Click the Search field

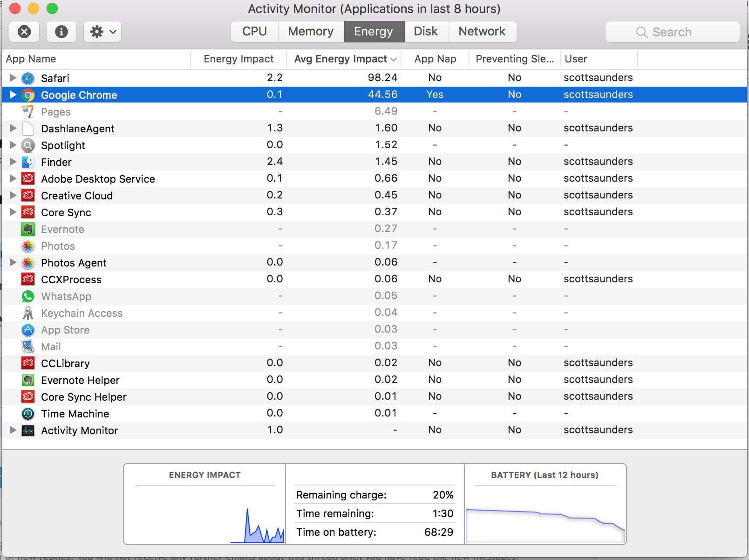pyautogui.click(x=673, y=32)
